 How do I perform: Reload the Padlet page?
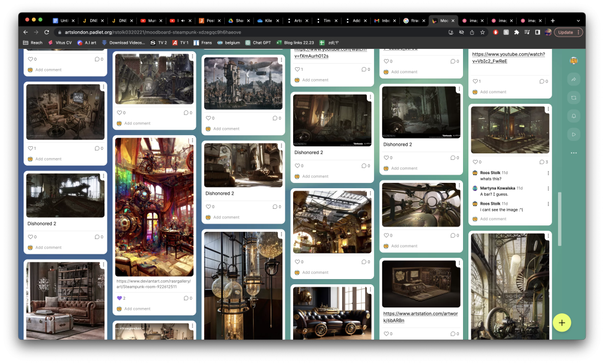(47, 32)
